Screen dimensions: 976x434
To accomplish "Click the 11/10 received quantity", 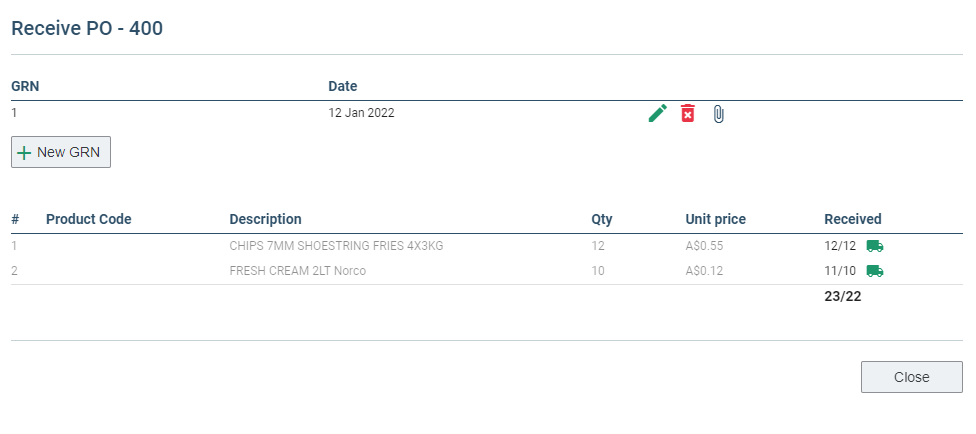I will click(x=840, y=271).
